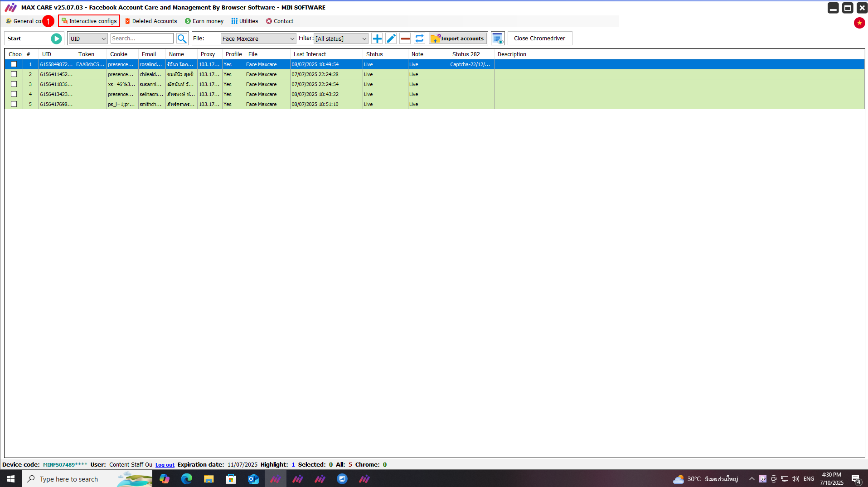Open Microsoft Store from the taskbar

231,479
